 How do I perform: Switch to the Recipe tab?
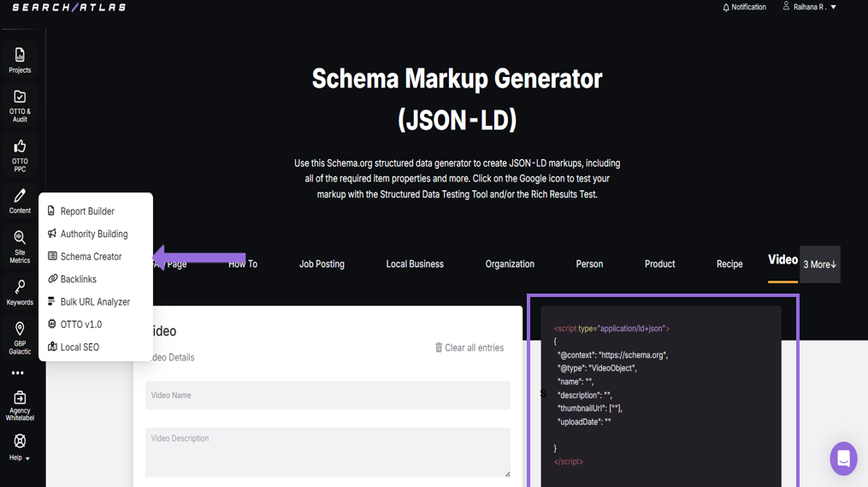(729, 264)
